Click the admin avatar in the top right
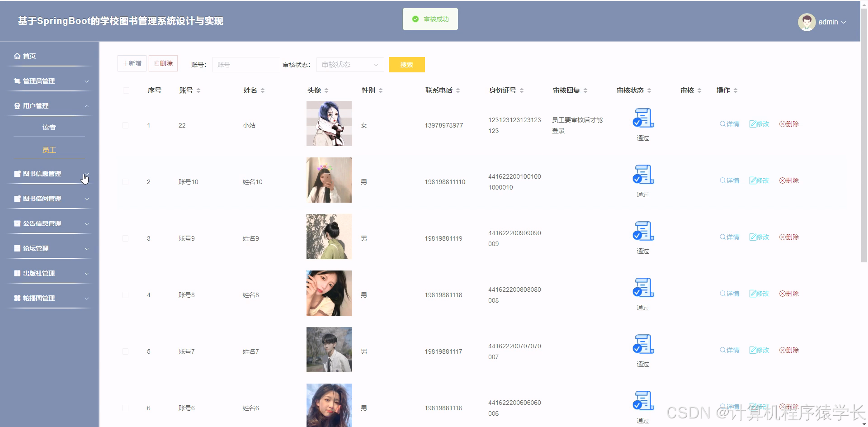Viewport: 868px width, 427px height. pos(807,21)
